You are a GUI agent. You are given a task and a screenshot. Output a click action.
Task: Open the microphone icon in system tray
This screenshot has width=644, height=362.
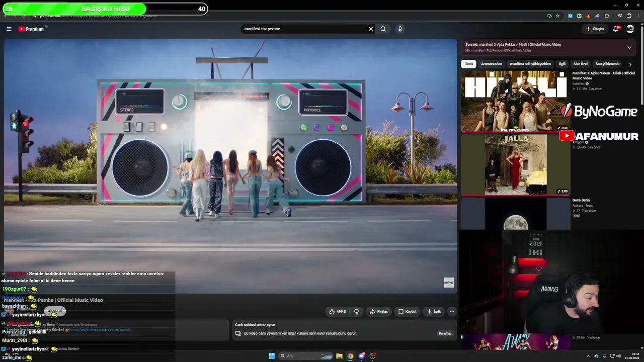(x=605, y=356)
